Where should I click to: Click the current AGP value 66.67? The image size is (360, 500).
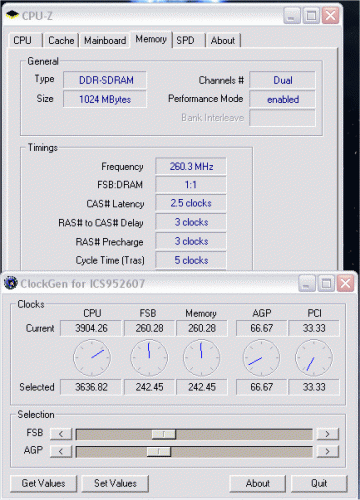point(262,328)
